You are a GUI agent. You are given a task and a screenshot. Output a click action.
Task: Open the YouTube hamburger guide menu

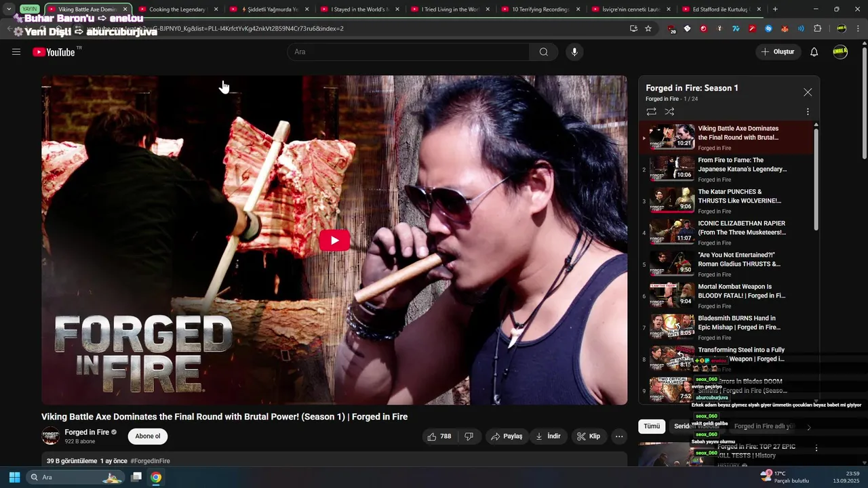pyautogui.click(x=16, y=52)
